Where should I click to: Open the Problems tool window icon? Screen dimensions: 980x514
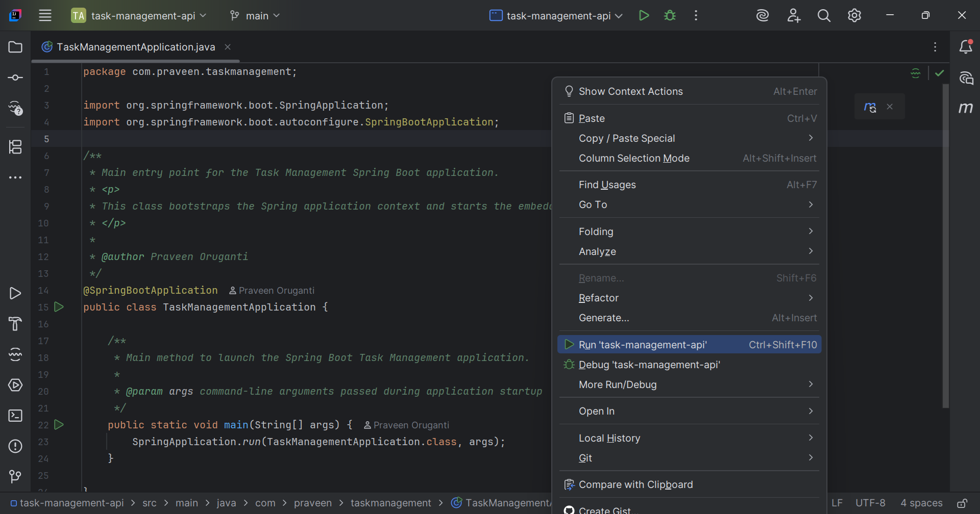[x=15, y=446]
